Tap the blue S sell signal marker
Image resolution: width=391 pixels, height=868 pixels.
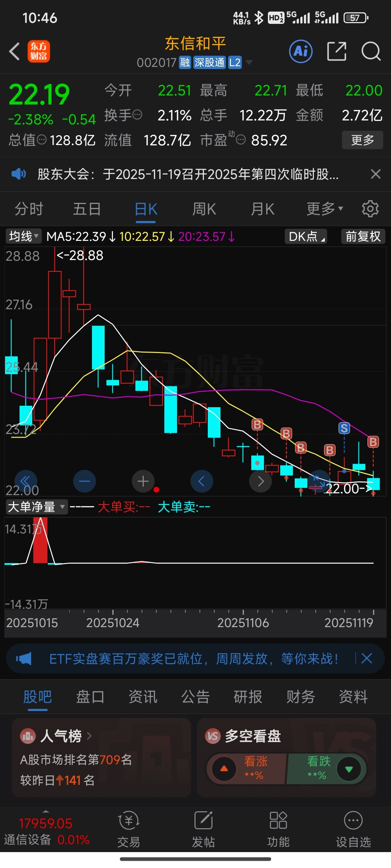click(x=344, y=428)
